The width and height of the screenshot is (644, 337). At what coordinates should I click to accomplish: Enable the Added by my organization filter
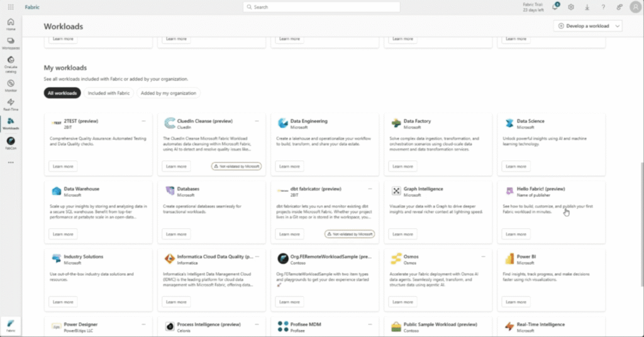tap(168, 93)
